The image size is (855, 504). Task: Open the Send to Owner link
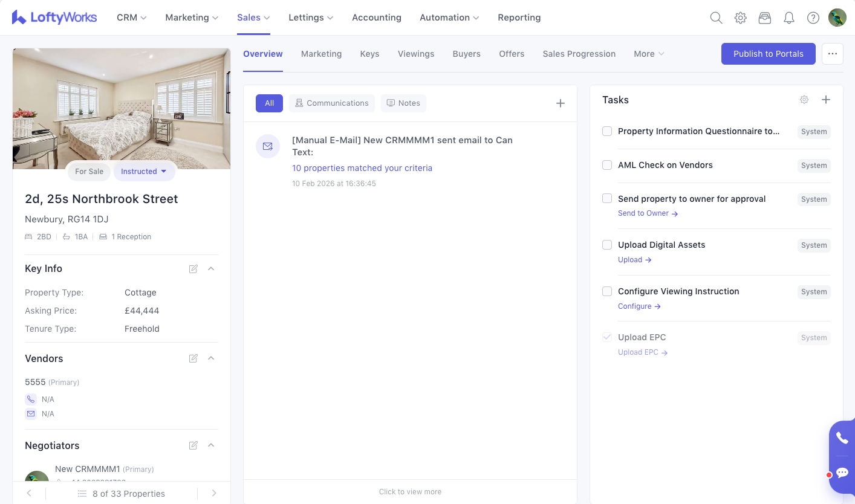pos(648,213)
